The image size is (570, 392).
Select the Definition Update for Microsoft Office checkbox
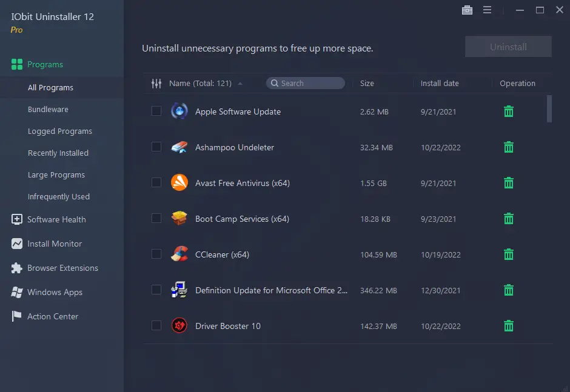[156, 290]
